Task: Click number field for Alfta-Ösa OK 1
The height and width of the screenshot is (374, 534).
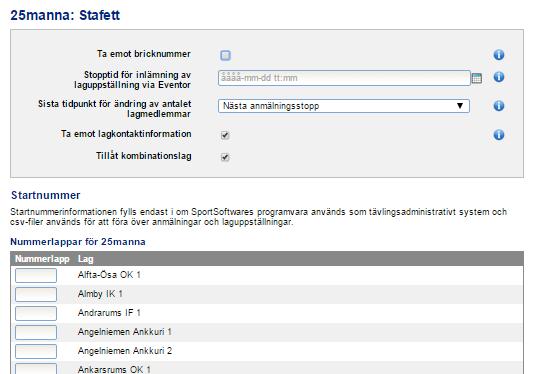Action: pos(36,275)
